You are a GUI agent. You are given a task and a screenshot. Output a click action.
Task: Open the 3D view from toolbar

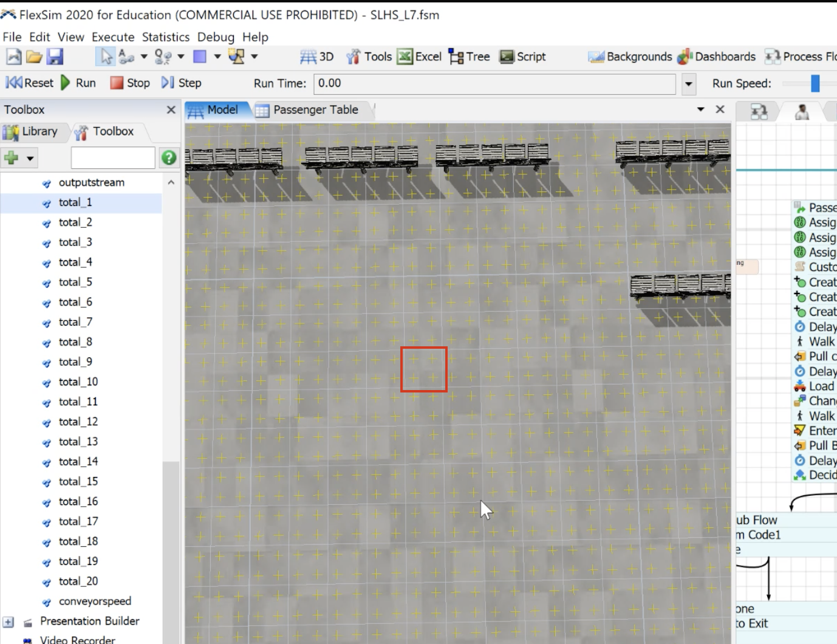317,57
